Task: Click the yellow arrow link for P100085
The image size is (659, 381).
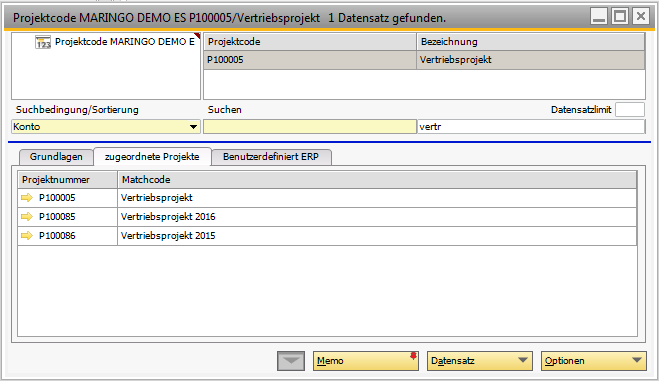Action: coord(27,216)
